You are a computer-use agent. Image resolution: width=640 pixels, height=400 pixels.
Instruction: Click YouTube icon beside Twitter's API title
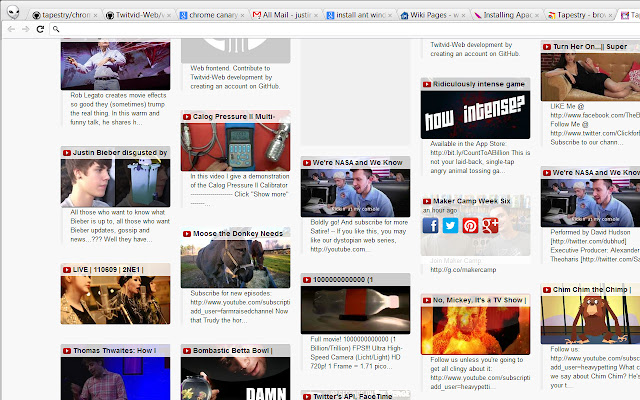pos(307,396)
